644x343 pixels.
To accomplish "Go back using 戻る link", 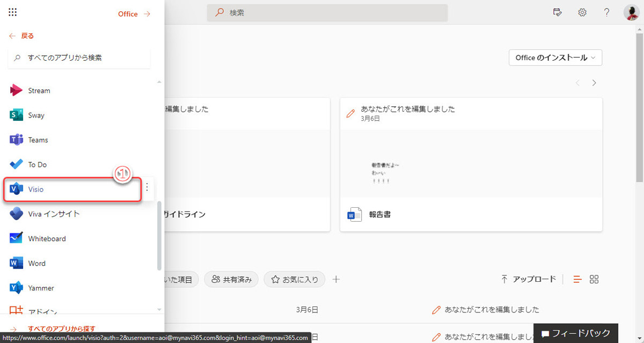I will [x=21, y=36].
